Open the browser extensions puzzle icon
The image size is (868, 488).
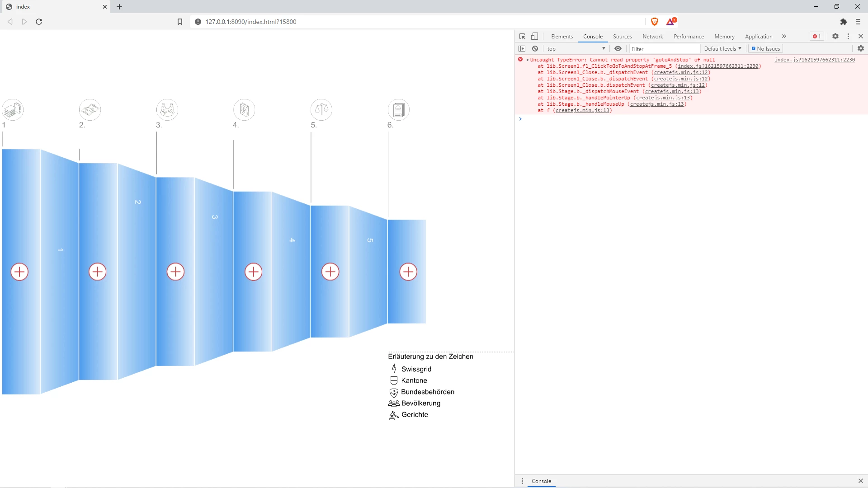coord(843,22)
